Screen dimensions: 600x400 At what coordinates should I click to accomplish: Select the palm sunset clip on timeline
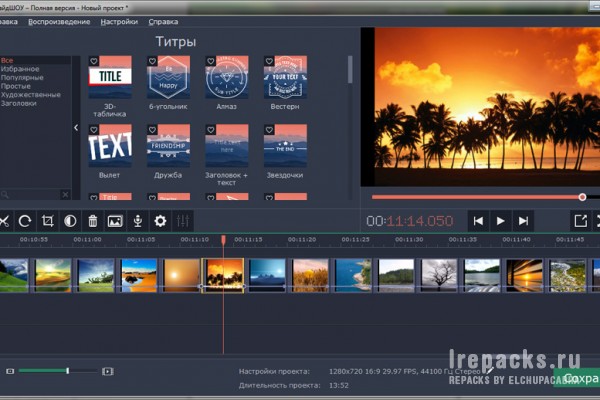click(x=223, y=276)
